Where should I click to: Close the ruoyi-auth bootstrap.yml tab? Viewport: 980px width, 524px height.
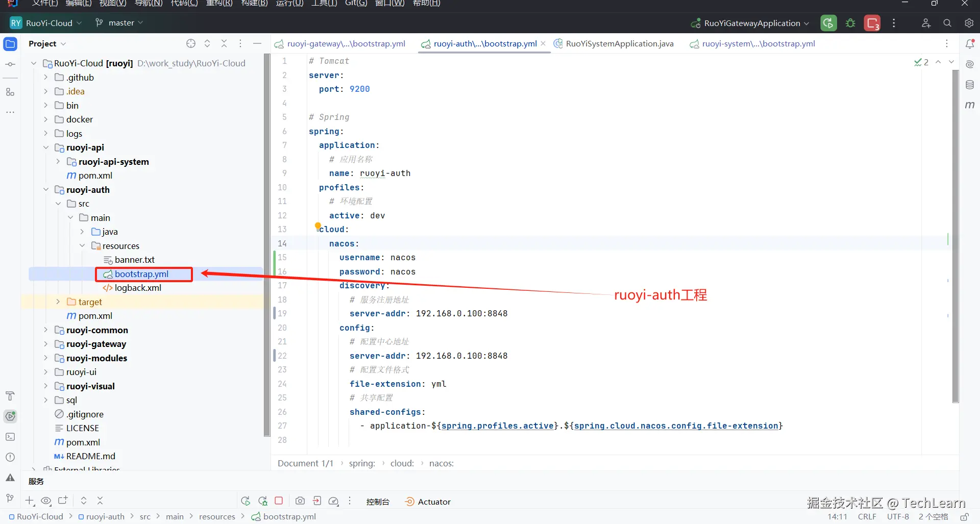coord(544,44)
